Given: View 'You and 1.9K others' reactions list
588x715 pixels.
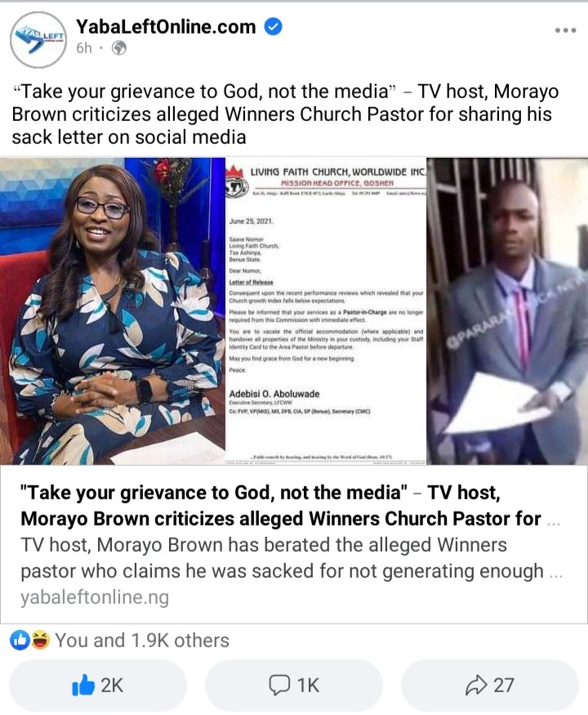Looking at the screenshot, I should click(x=142, y=640).
